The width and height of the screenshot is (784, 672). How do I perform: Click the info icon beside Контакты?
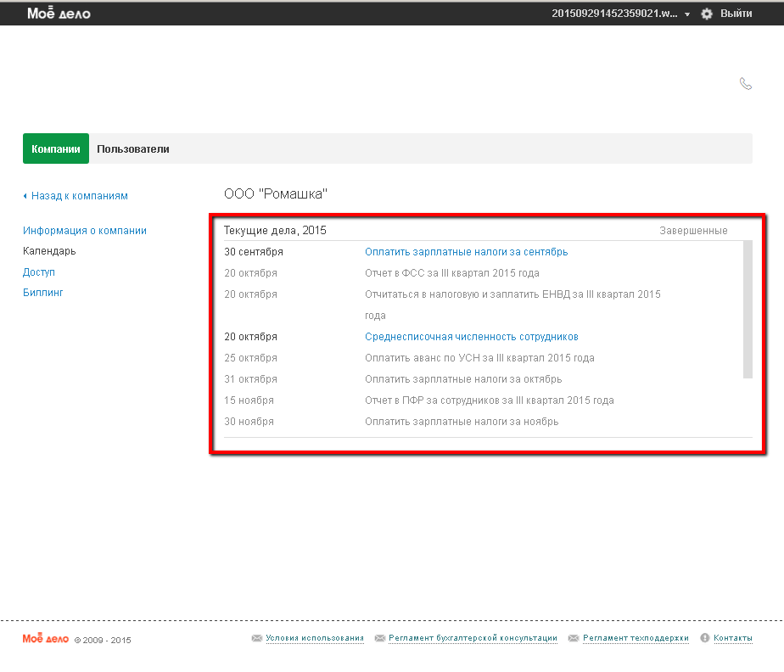tap(704, 638)
